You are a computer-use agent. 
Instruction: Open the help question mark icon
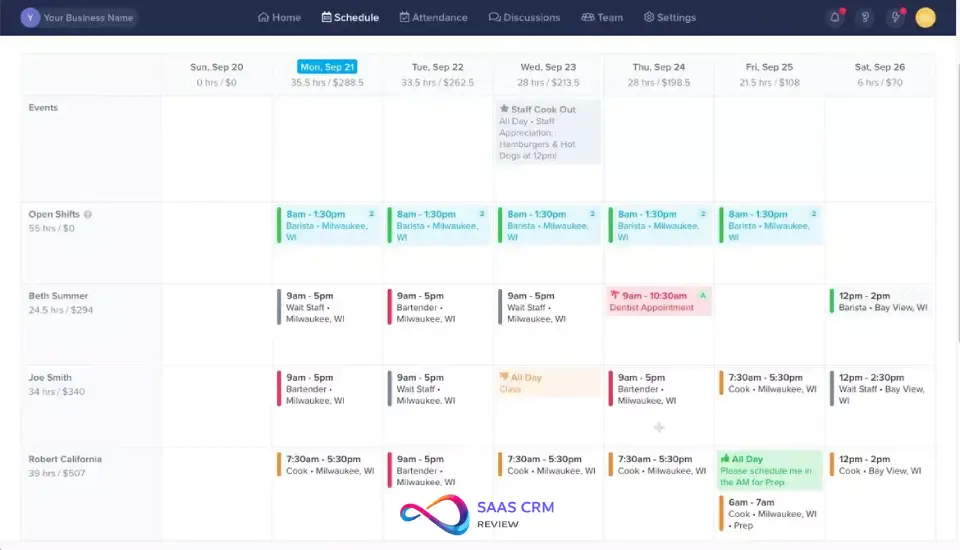pyautogui.click(x=866, y=17)
